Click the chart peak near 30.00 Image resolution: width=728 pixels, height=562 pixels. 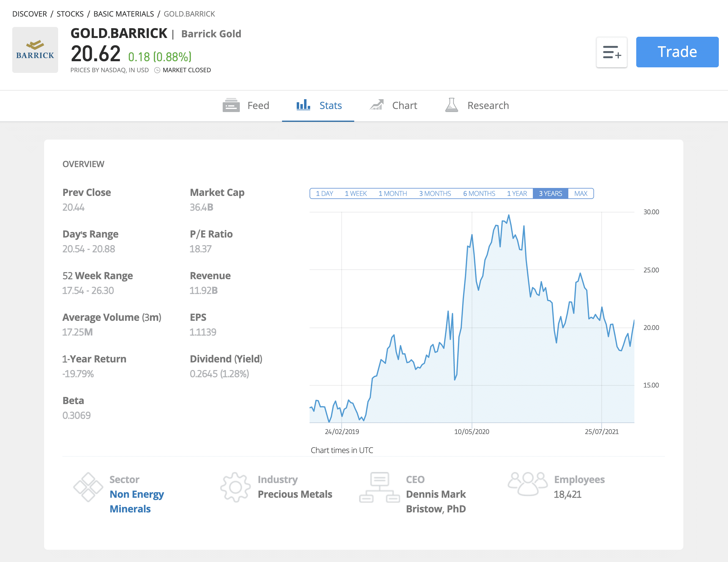click(509, 215)
